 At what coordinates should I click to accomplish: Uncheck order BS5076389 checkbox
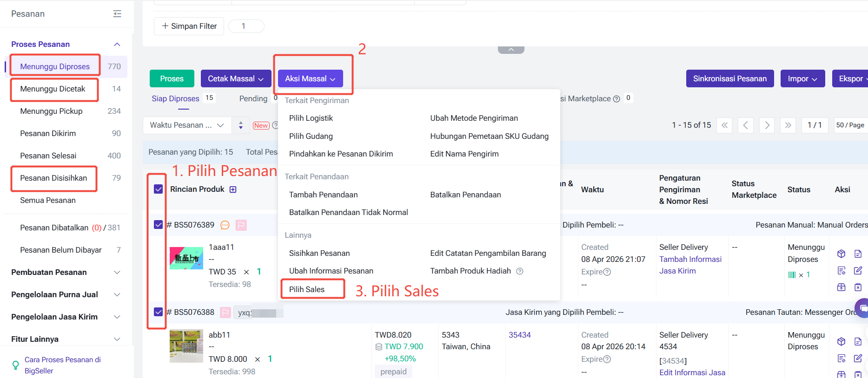pos(158,225)
